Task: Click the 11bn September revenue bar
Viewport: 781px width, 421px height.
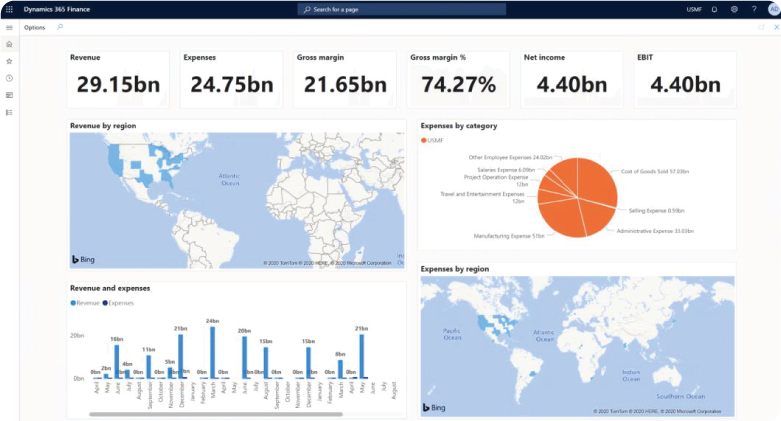Action: (148, 367)
